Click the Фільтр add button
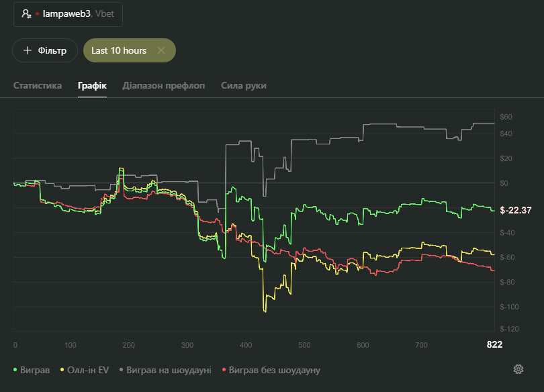Viewport: 544px width, 392px height. pos(45,50)
